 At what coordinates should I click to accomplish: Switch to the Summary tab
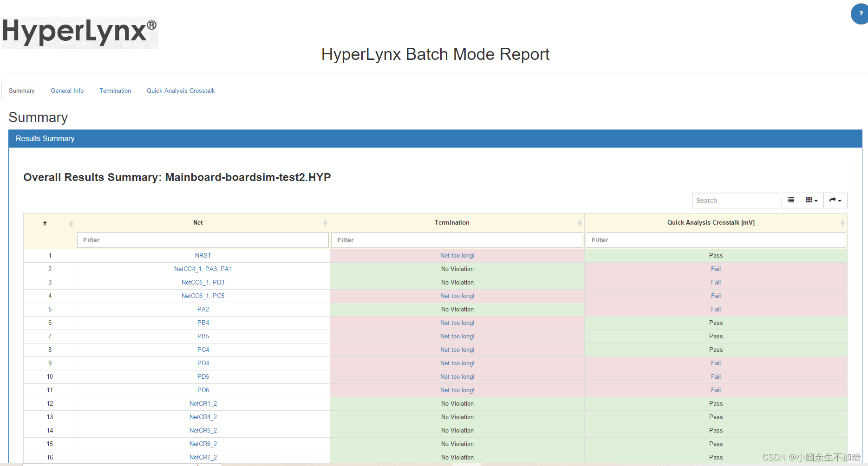pos(22,91)
